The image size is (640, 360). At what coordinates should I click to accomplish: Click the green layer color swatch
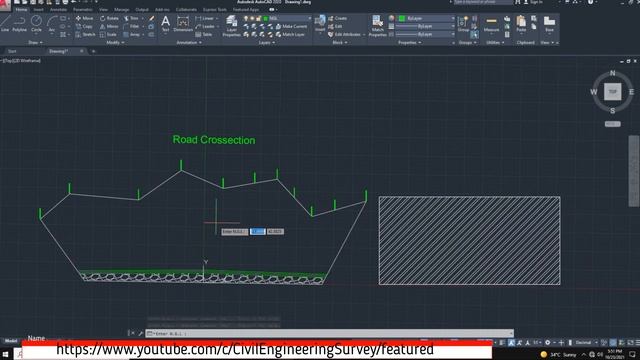[x=265, y=18]
